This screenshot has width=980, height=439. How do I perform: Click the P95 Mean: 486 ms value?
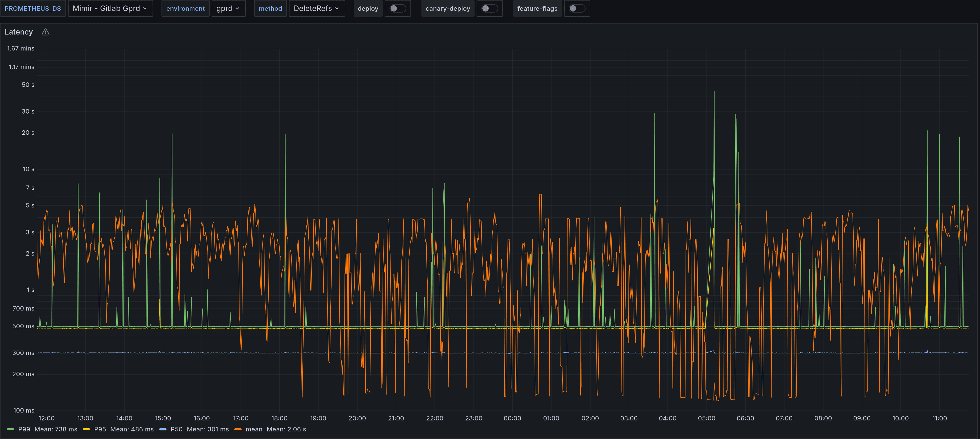pos(132,429)
